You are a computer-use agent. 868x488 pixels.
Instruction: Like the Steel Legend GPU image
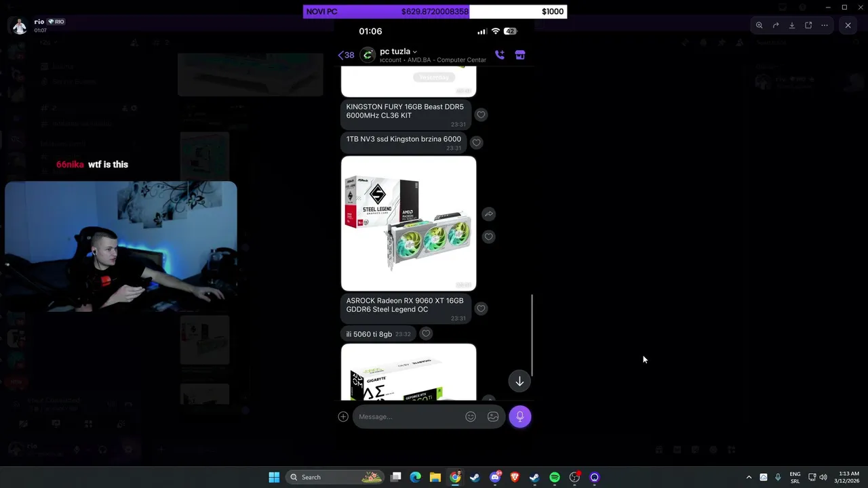[x=488, y=237]
